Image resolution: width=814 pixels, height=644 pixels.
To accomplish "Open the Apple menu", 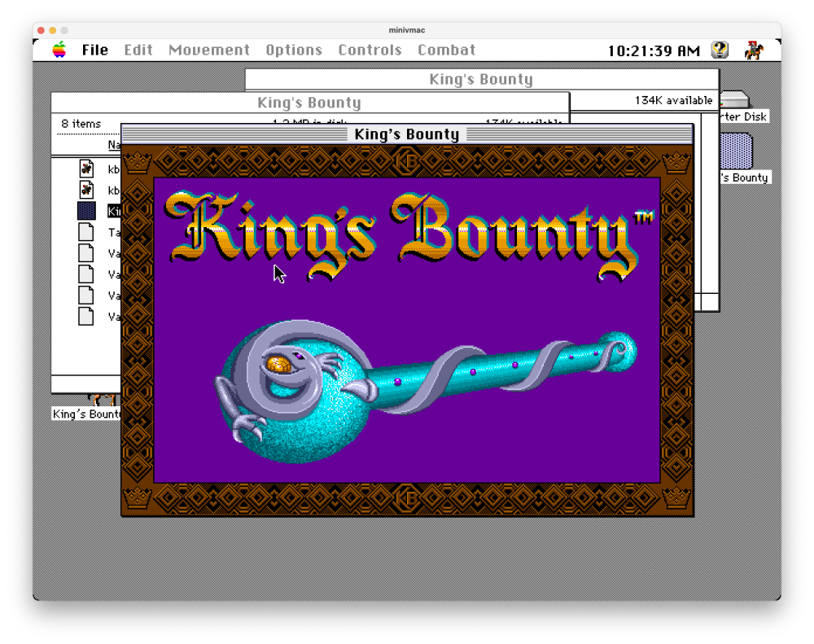I will [x=59, y=50].
